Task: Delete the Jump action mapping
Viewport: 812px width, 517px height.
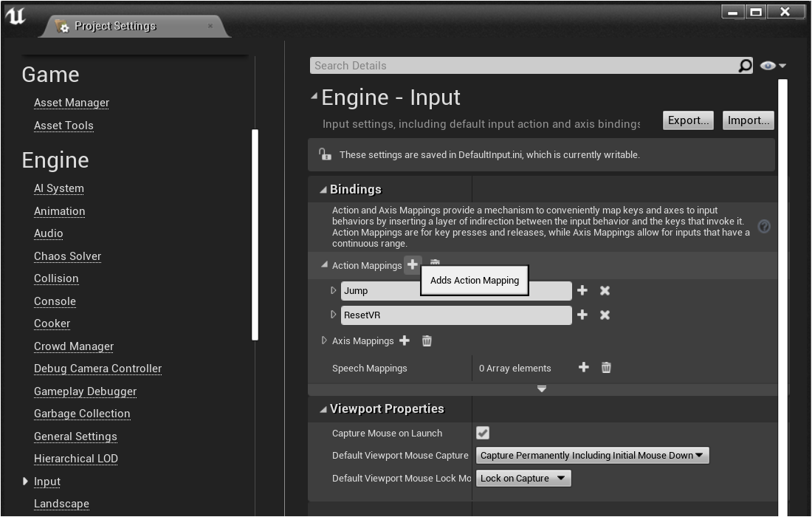Action: (605, 291)
